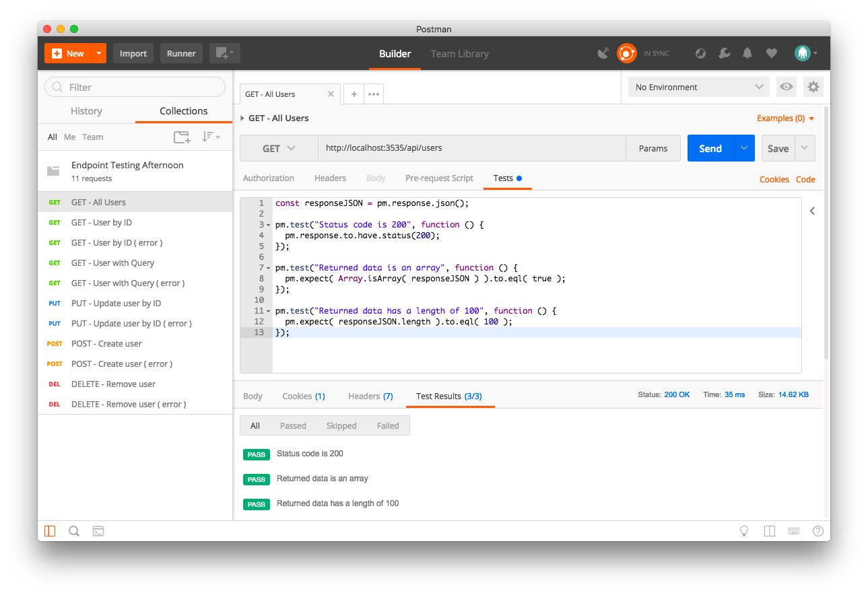Open keyboard shortcuts icon
This screenshot has width=868, height=595.
pos(794,531)
